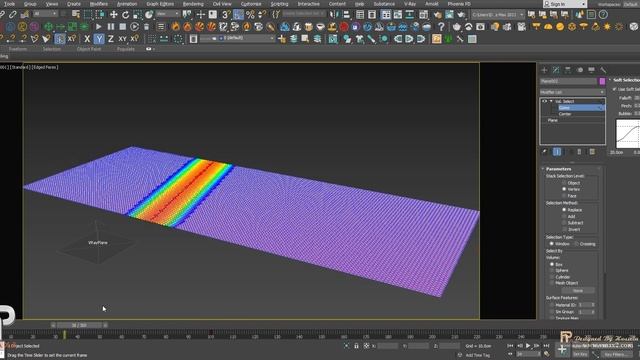Constrain to the Y axis

pyautogui.click(x=99, y=39)
